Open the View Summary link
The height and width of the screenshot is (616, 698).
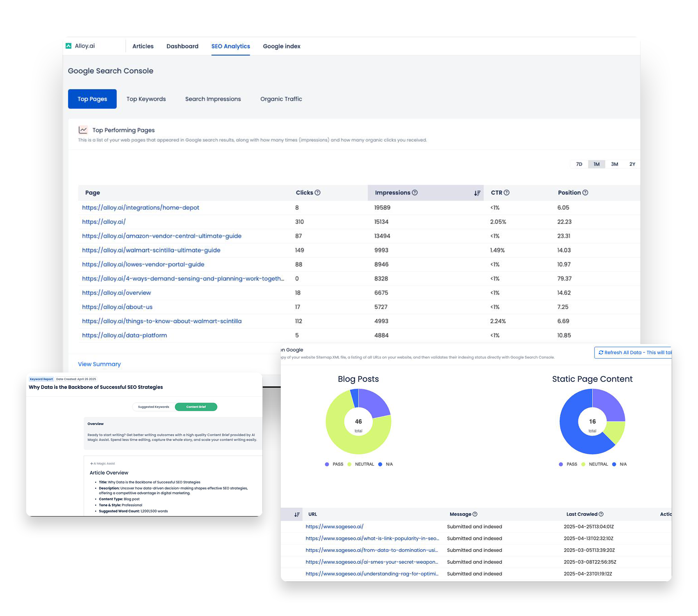[x=99, y=364]
